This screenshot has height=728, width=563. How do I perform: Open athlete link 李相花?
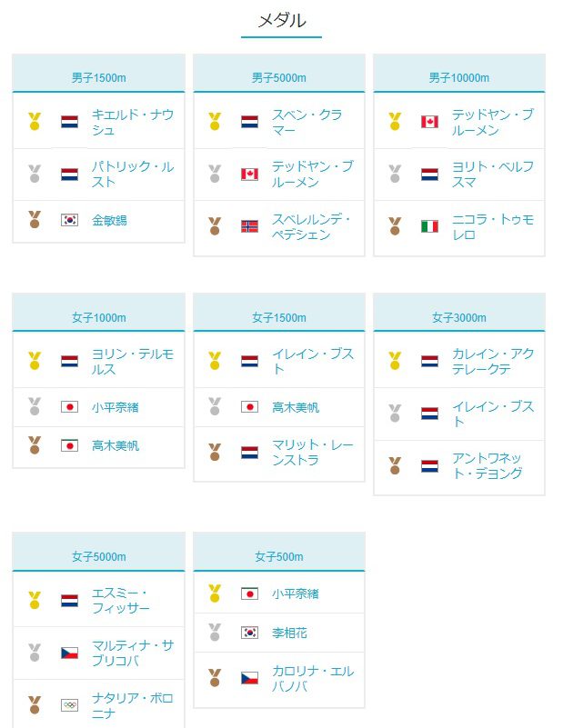pos(289,633)
